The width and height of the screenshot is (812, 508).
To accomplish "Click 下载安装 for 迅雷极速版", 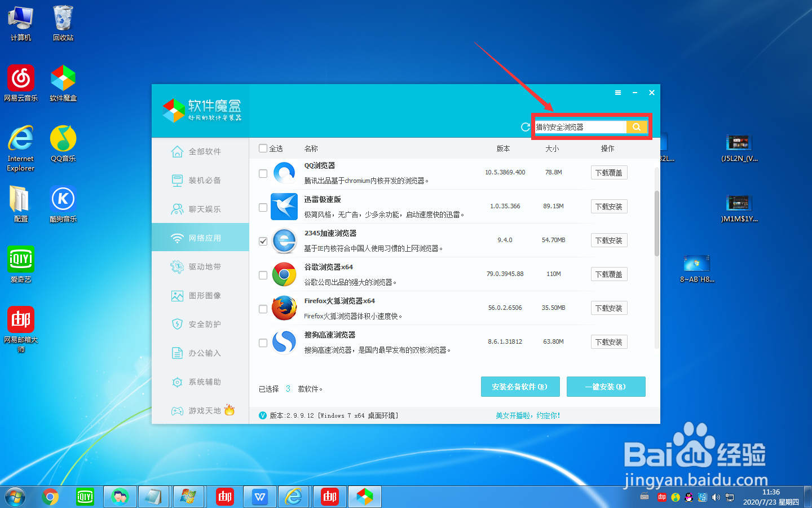I will pyautogui.click(x=609, y=207).
